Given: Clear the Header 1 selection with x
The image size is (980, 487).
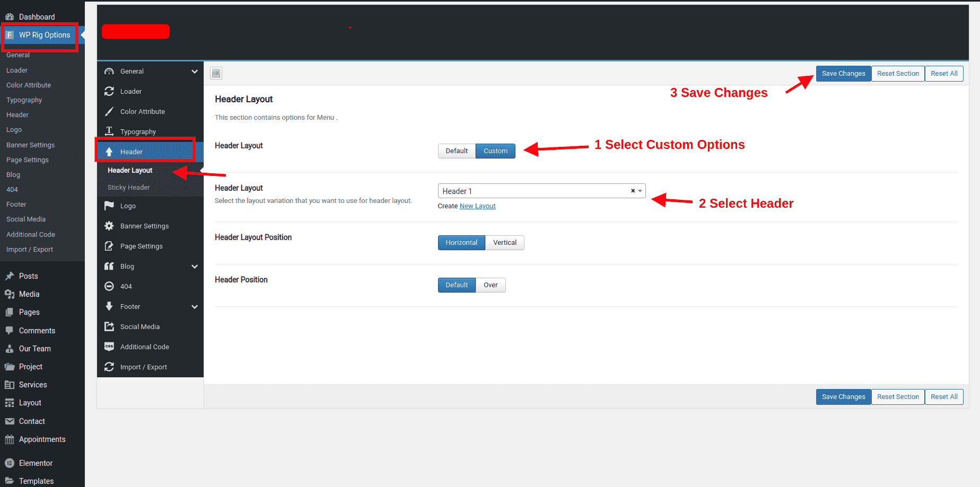Looking at the screenshot, I should [x=633, y=191].
